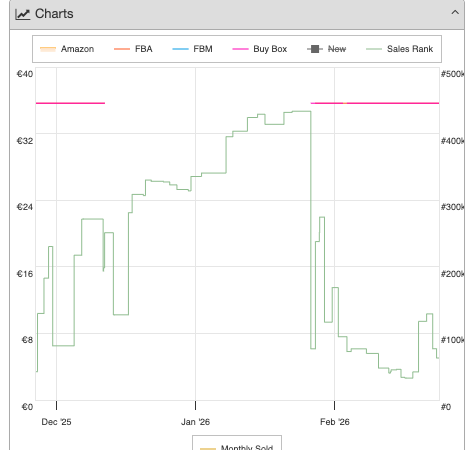Click the #200k rank axis label
Viewport: 474px width, 450px height.
[x=452, y=274]
